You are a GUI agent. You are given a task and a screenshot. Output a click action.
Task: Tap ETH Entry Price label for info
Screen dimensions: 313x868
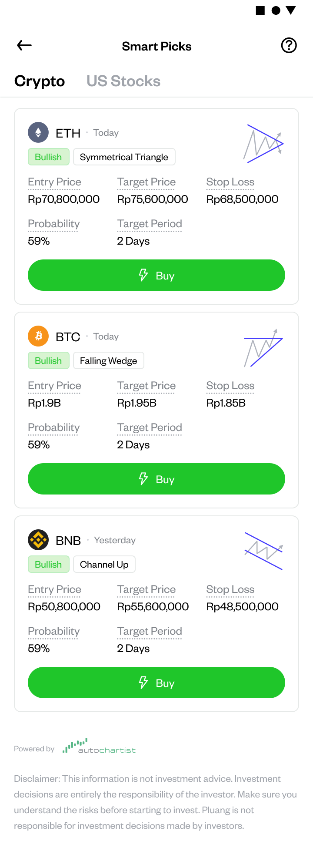click(54, 182)
